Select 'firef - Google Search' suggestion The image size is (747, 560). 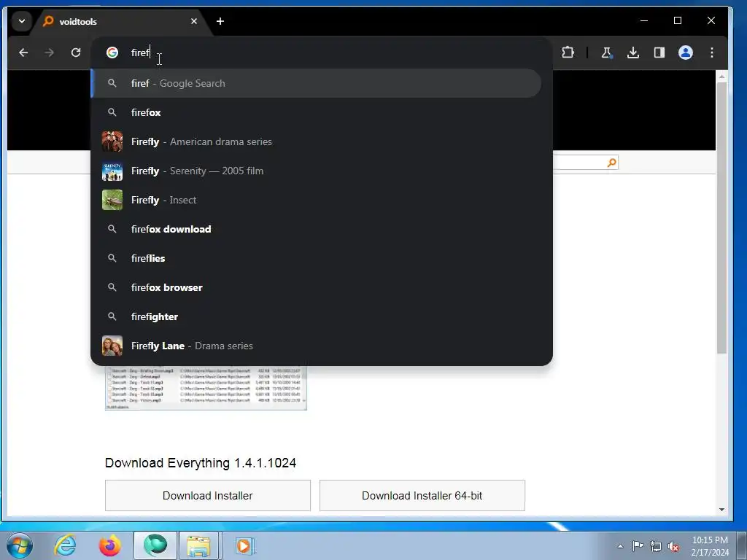point(317,83)
